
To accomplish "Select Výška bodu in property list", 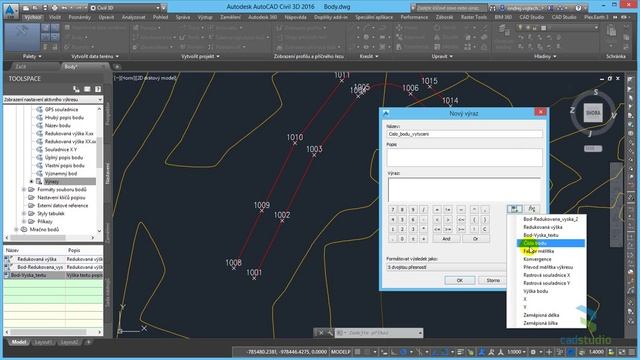I will [536, 291].
